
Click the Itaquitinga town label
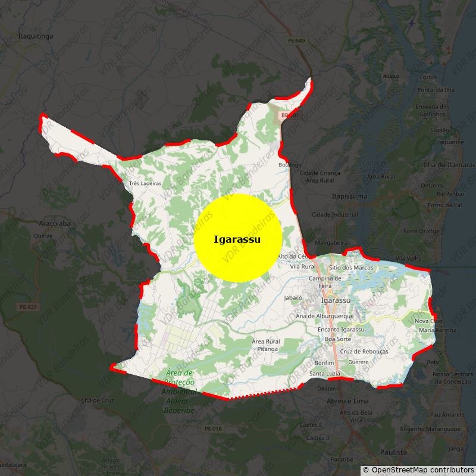point(36,36)
